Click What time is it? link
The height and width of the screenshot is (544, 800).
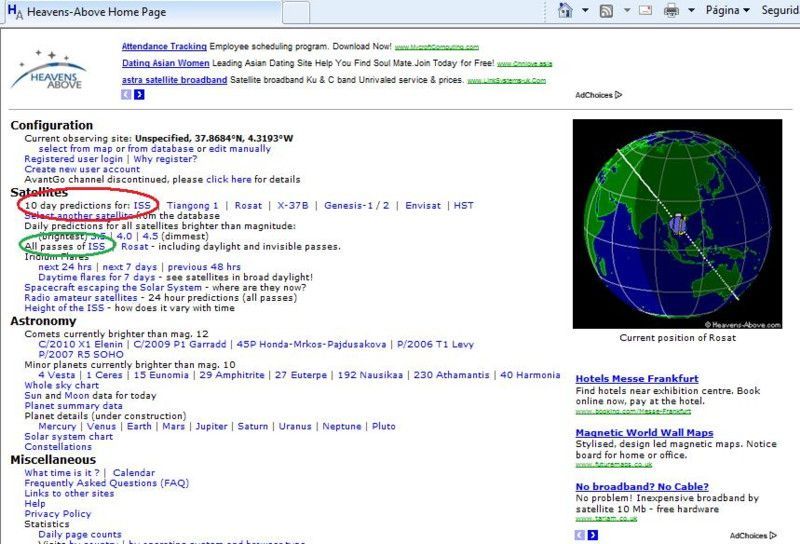pos(62,473)
